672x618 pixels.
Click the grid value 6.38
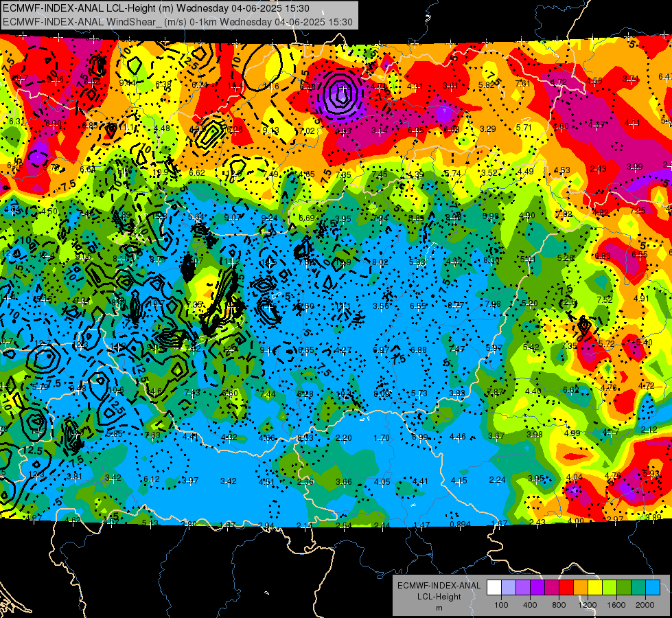(x=163, y=84)
